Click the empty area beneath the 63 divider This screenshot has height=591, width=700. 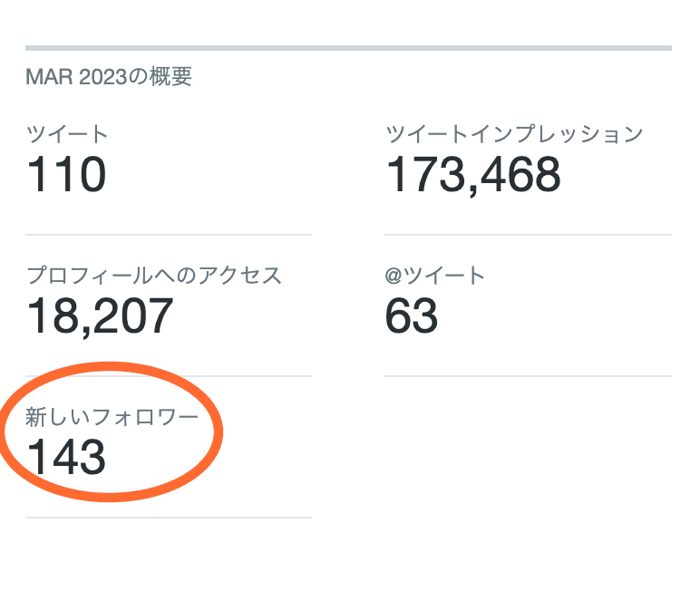click(x=528, y=453)
